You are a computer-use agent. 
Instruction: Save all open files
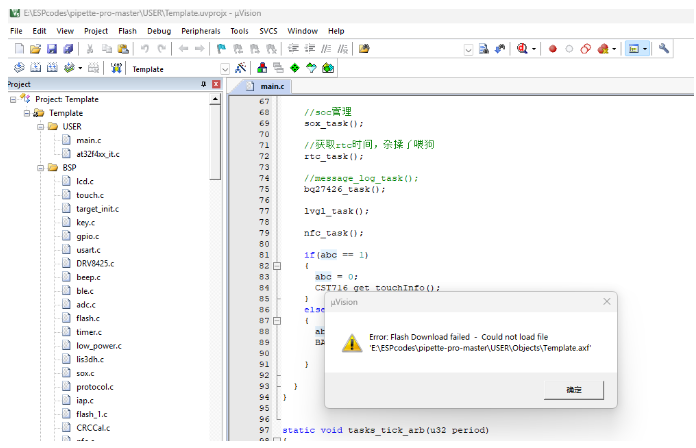[68, 49]
